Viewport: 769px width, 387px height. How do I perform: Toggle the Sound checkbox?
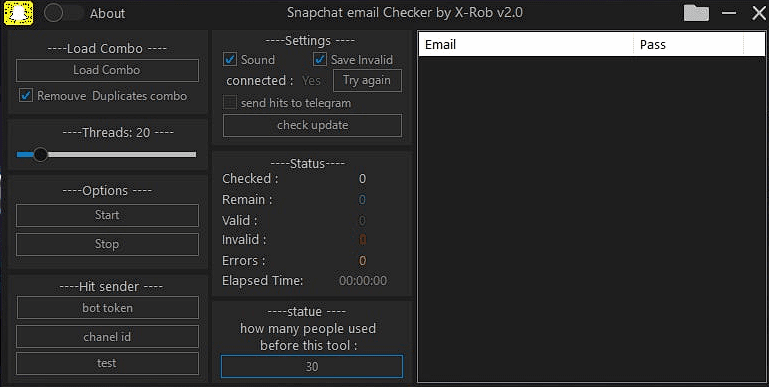tap(230, 60)
